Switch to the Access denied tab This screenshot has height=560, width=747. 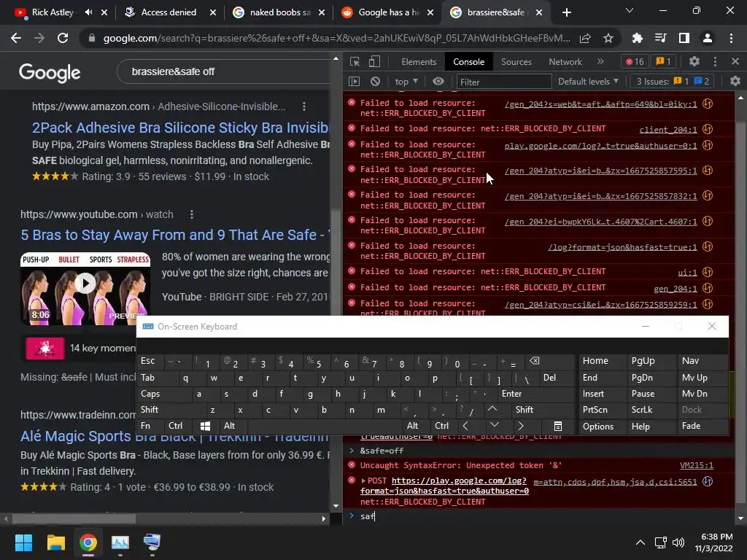pyautogui.click(x=169, y=12)
